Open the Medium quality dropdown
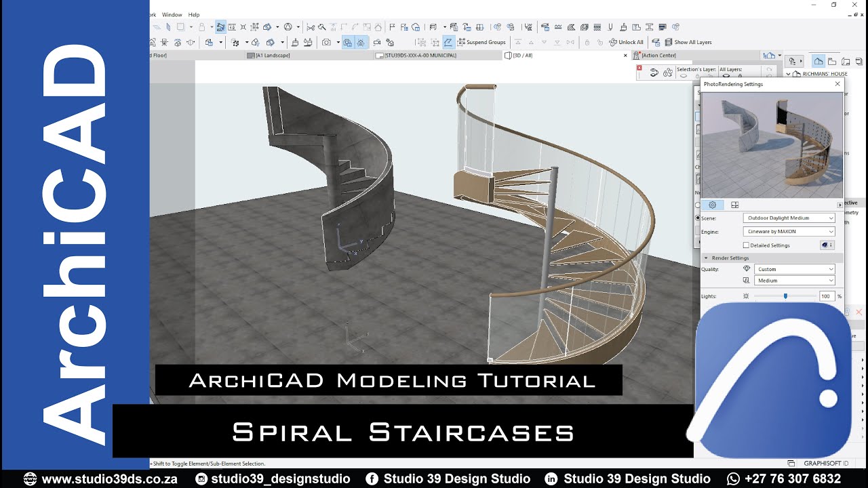Screen dimensions: 868x488 point(795,281)
